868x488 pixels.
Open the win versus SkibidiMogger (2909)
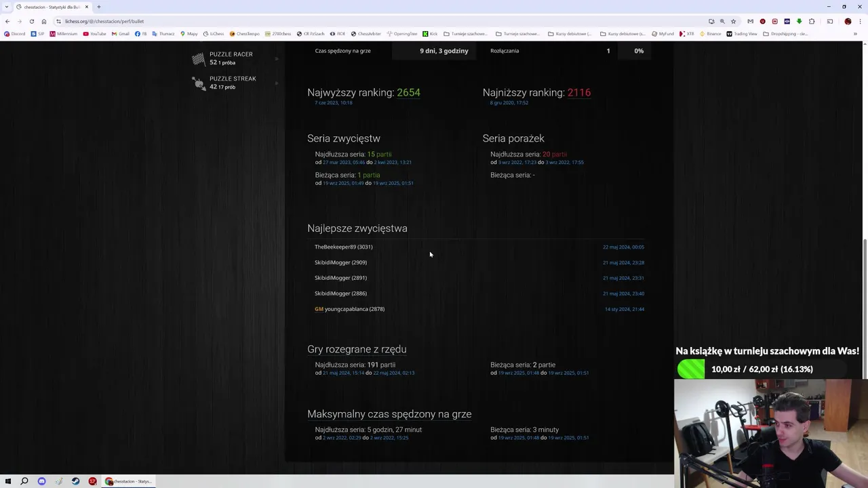click(x=340, y=262)
